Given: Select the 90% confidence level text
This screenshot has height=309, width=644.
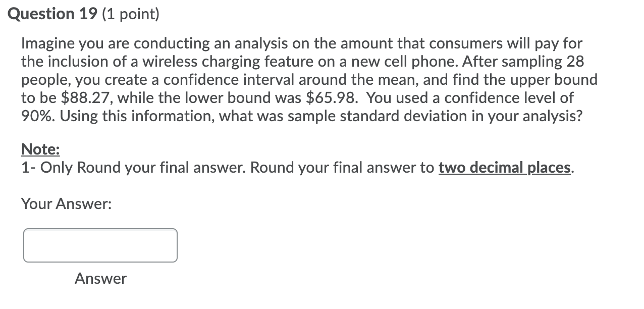Looking at the screenshot, I should coord(35,116).
